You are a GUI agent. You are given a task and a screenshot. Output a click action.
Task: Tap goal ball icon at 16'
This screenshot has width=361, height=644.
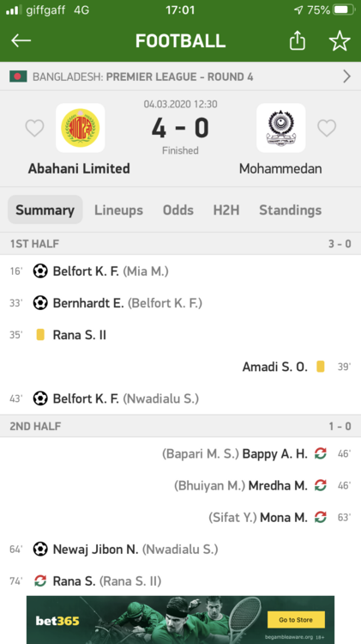point(40,271)
